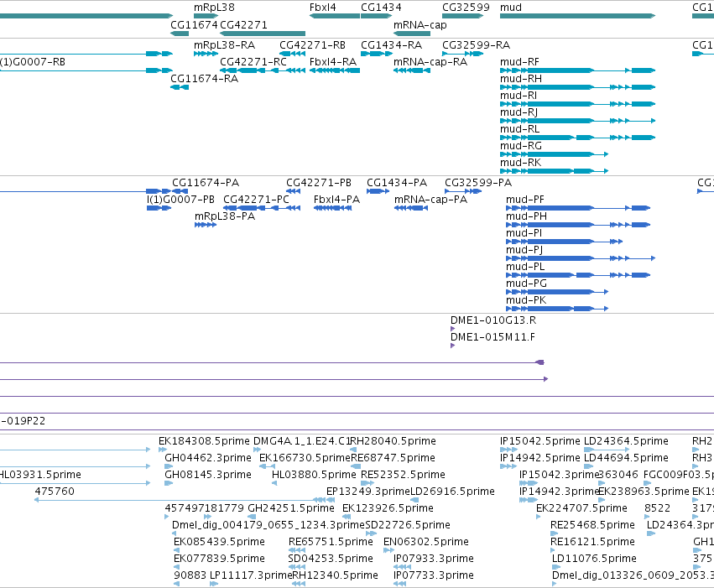This screenshot has height=588, width=714.
Task: Open EST IP15042.5prime
Action: click(x=540, y=441)
